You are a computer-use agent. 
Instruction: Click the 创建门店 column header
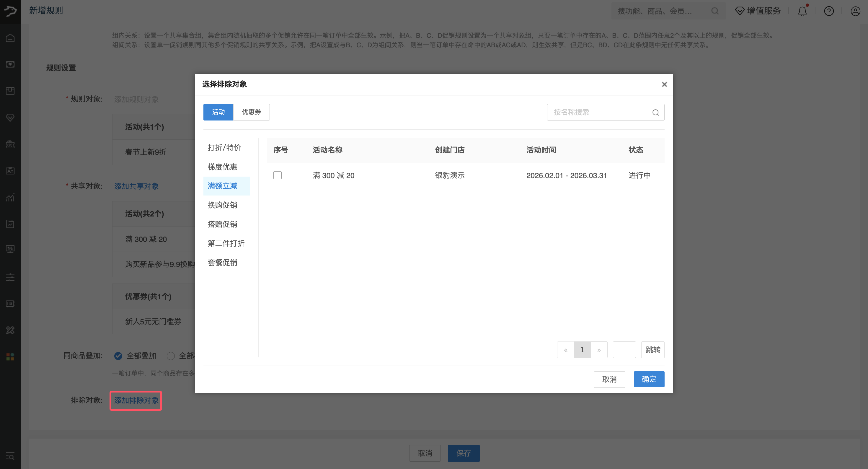point(449,150)
